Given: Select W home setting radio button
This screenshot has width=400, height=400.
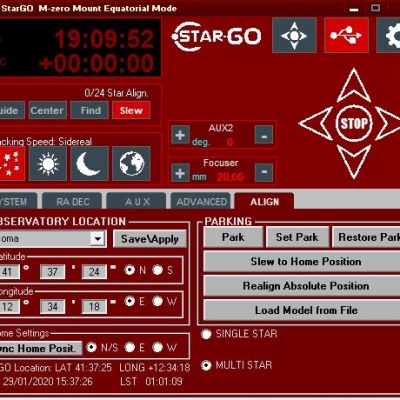Looking at the screenshot, I should coord(157,347).
